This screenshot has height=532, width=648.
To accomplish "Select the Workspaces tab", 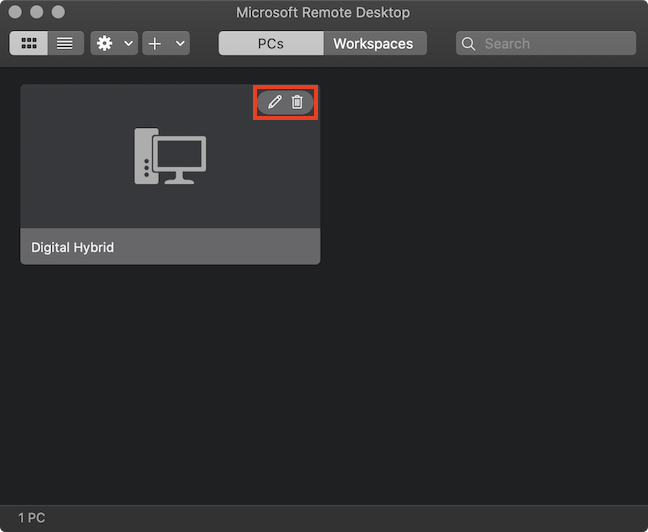I will pos(375,43).
